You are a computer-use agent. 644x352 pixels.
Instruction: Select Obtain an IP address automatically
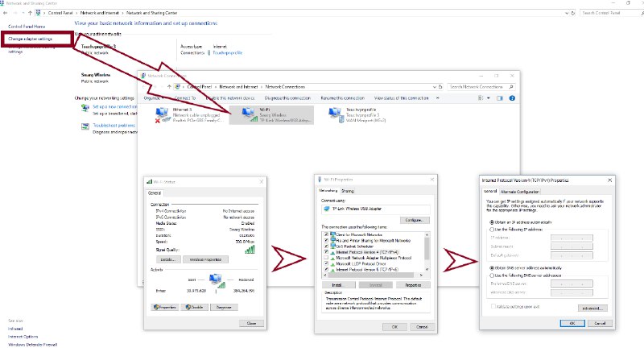tap(492, 222)
